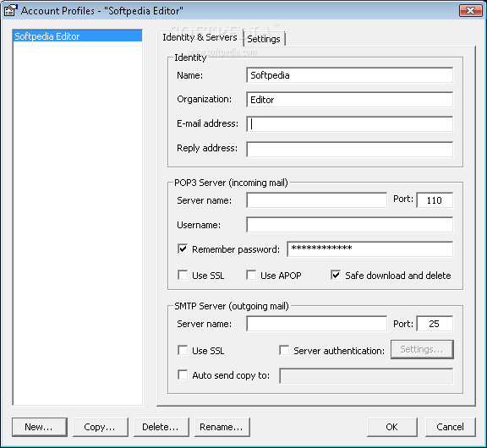Focus the Reply address field

[x=349, y=149]
